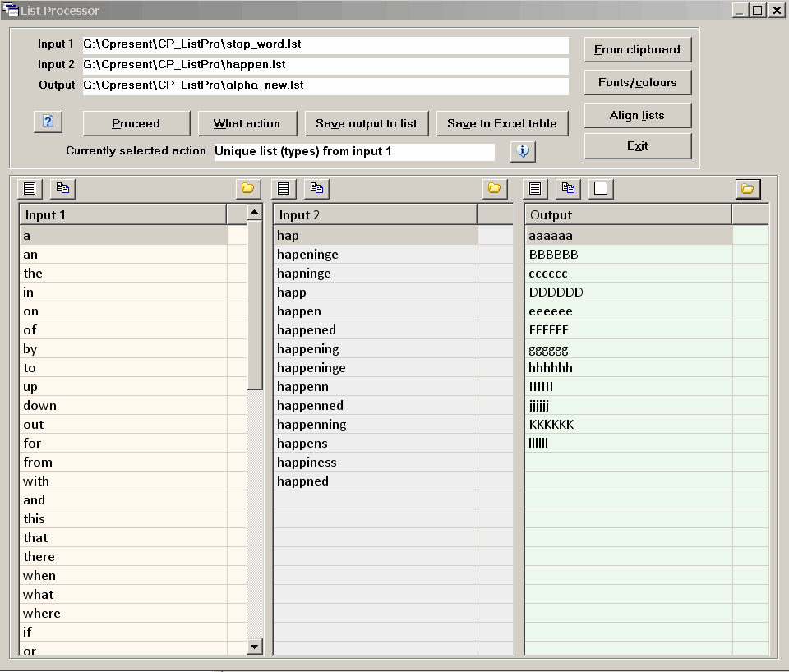Click Save to Excel table button
This screenshot has height=672, width=789.
click(502, 123)
